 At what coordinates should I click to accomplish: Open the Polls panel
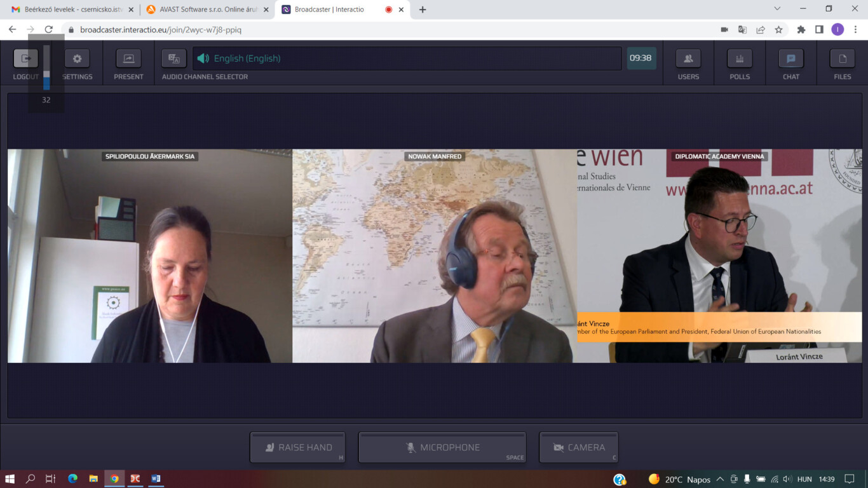(740, 58)
